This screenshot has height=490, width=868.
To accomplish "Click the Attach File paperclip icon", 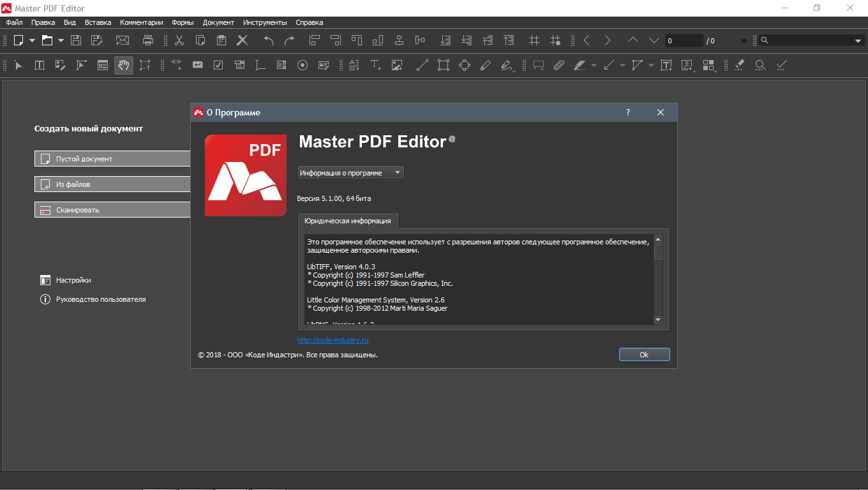I will click(x=559, y=65).
